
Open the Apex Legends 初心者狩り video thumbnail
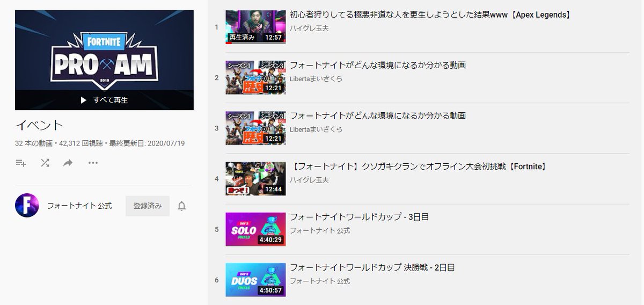255,27
